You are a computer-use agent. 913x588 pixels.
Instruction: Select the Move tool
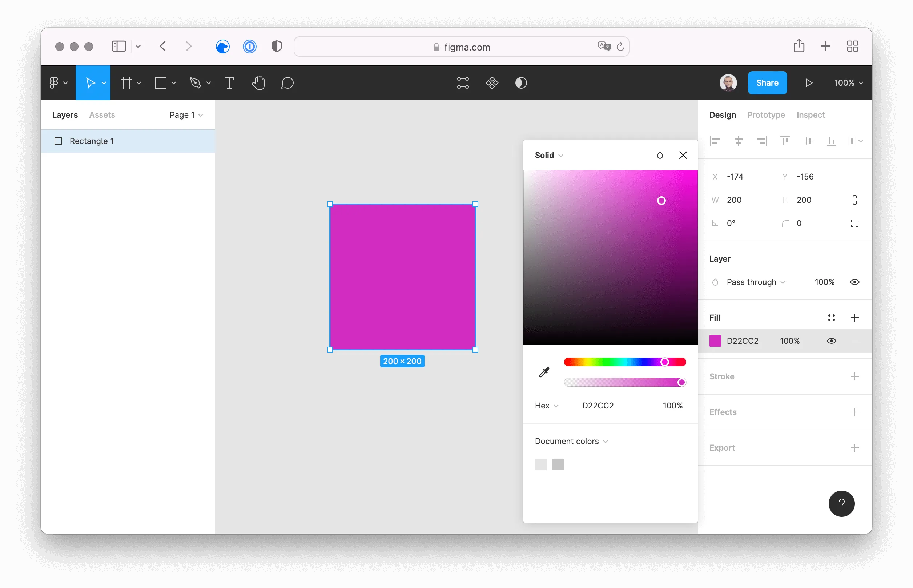pos(91,83)
